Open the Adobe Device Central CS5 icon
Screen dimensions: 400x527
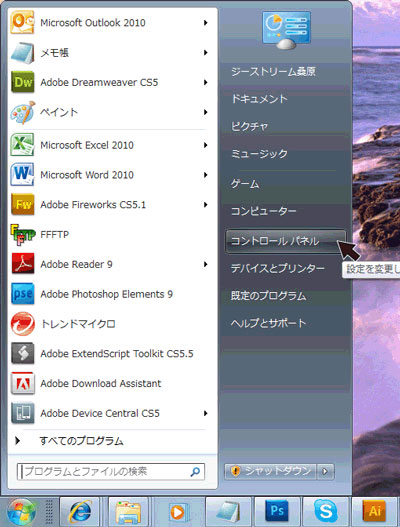pyautogui.click(x=22, y=413)
